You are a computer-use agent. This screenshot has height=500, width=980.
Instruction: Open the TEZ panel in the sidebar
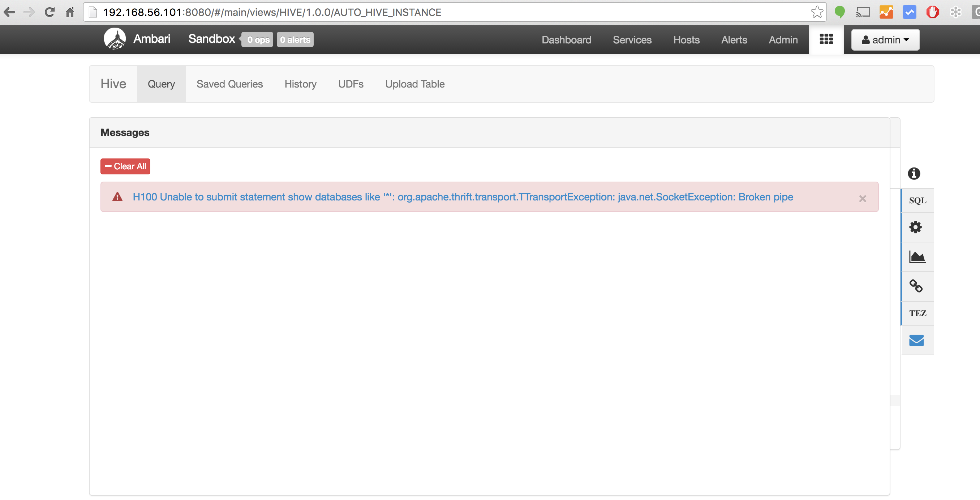click(x=917, y=313)
